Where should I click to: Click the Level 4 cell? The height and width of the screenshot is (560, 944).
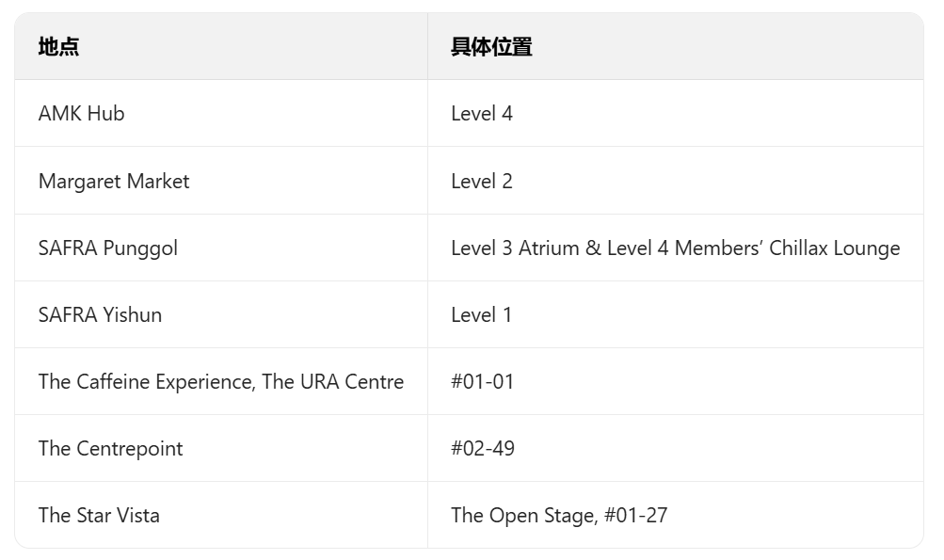point(482,114)
